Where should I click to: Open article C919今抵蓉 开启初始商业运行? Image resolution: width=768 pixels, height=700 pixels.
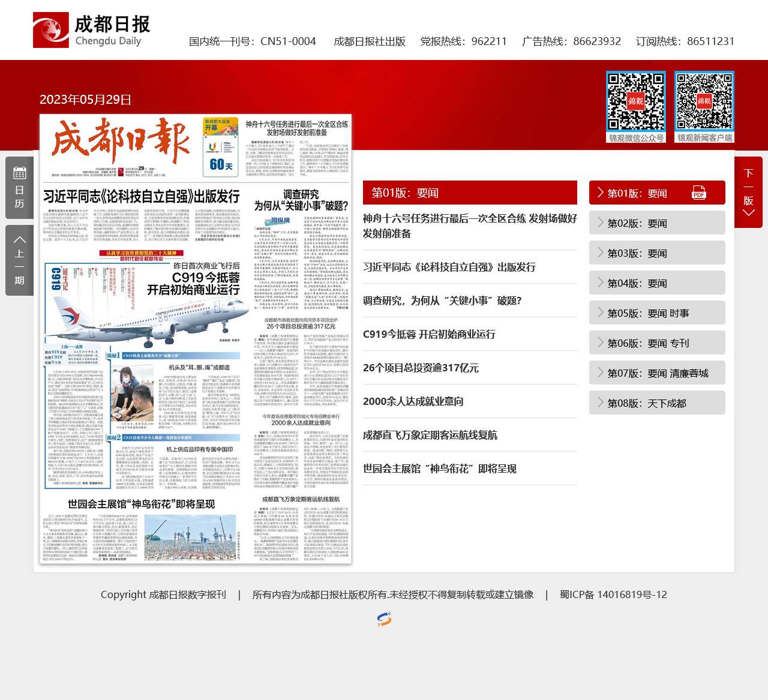pos(429,334)
